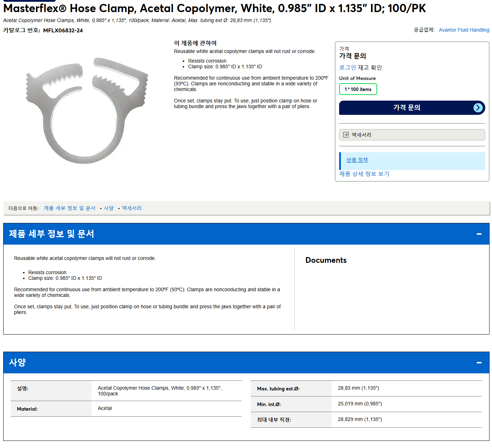This screenshot has width=492, height=448.
Task: Click the 다음으로 이동: label
Action: click(x=23, y=208)
